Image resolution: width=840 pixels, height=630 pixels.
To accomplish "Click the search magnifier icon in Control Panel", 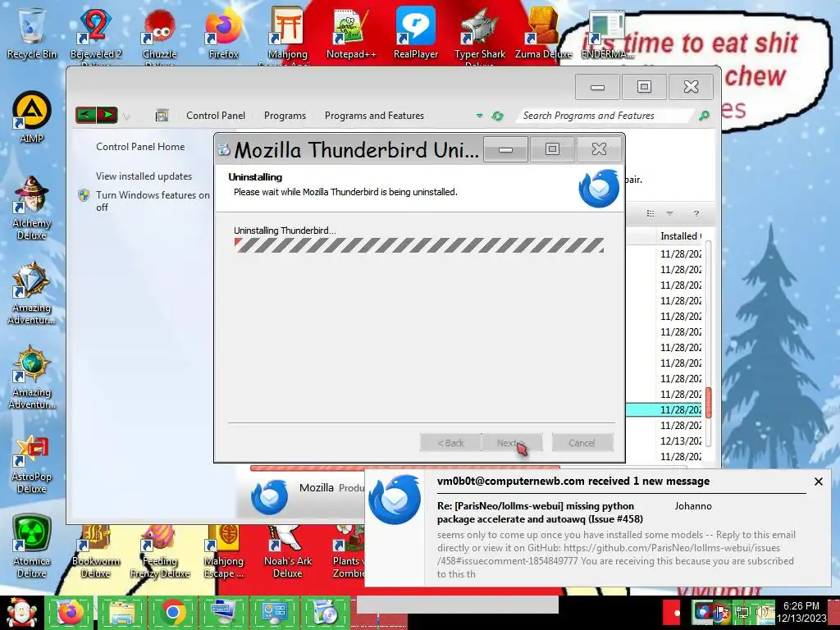I will pyautogui.click(x=704, y=115).
